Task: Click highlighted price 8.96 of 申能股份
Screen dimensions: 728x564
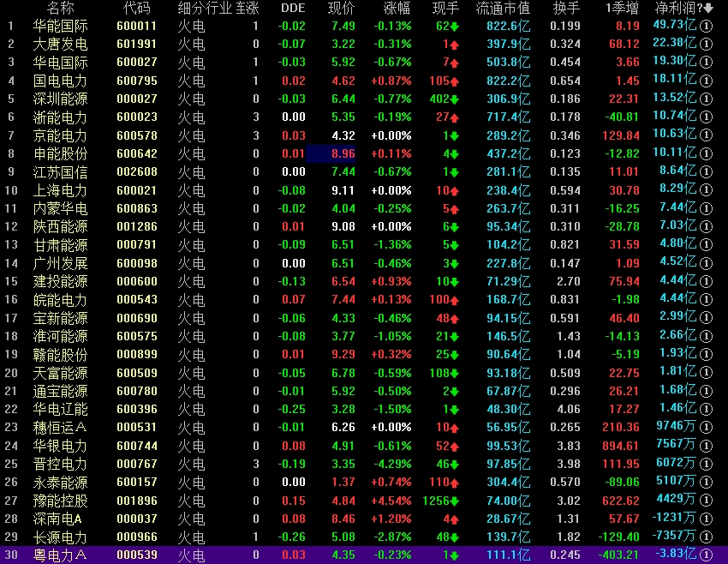Action: coord(331,153)
